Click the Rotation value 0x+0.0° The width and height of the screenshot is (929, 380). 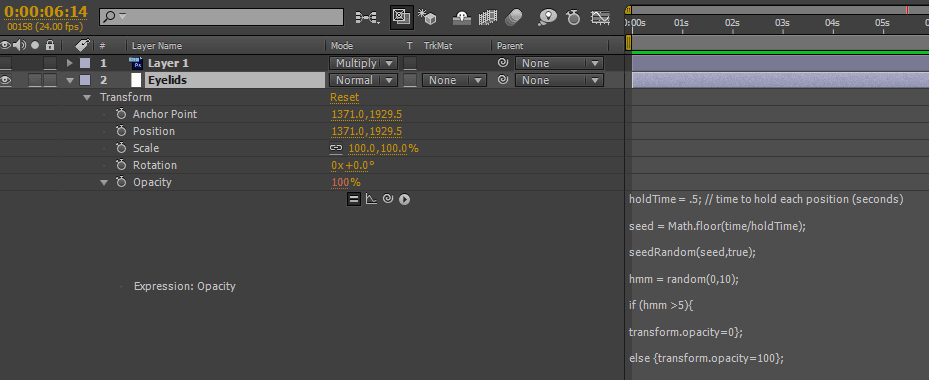click(353, 165)
